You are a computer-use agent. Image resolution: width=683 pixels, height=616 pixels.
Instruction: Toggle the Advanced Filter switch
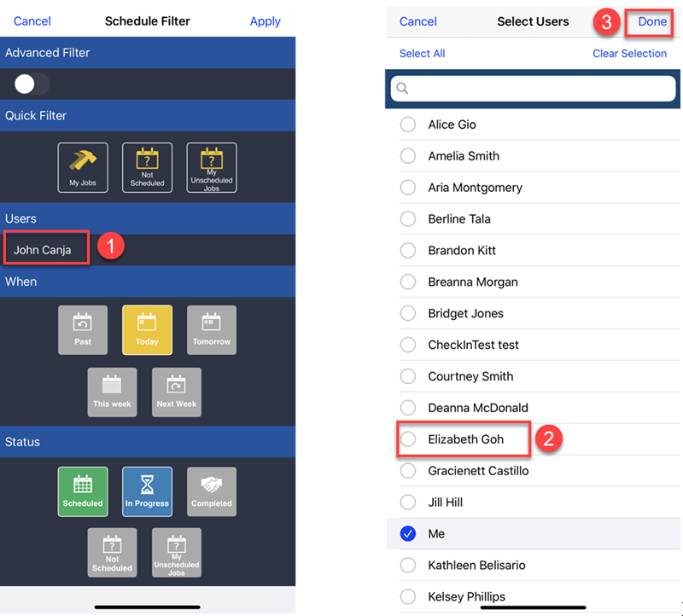pyautogui.click(x=32, y=84)
